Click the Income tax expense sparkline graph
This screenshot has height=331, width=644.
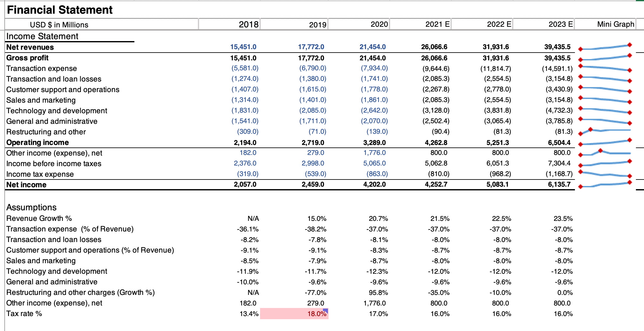pos(605,174)
